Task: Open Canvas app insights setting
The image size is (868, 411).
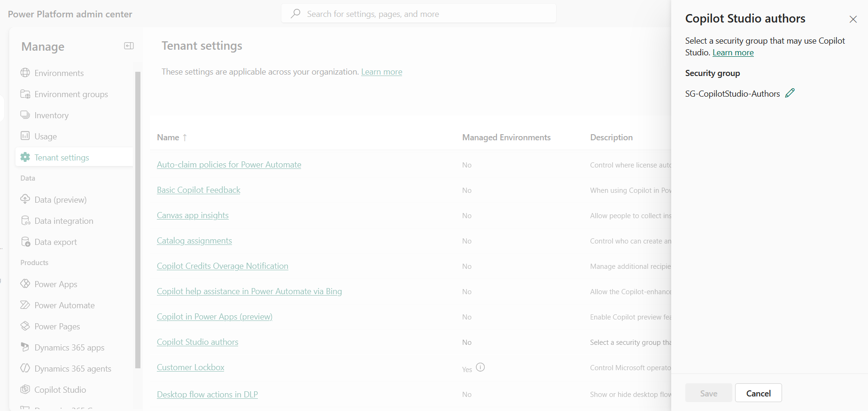Action: [193, 215]
